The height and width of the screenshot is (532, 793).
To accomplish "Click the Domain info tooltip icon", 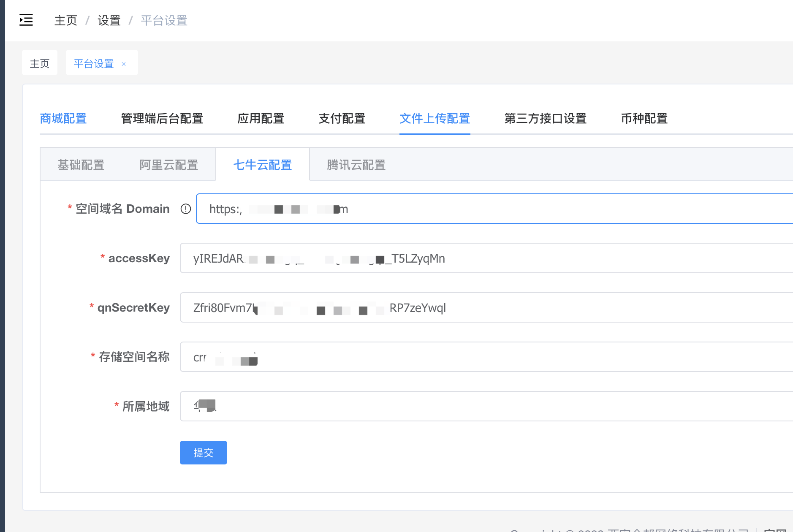I will pyautogui.click(x=186, y=209).
